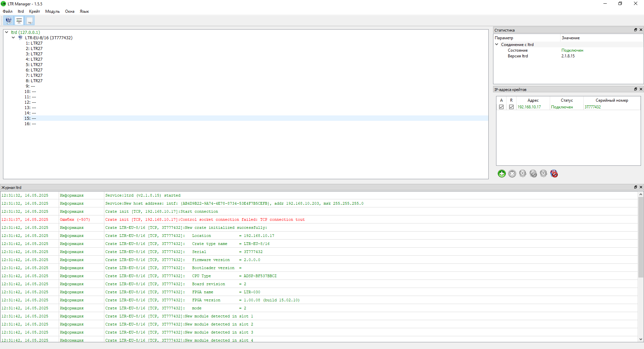Open the ltrd menu
Viewport: 644px width, 349px height.
tap(21, 11)
